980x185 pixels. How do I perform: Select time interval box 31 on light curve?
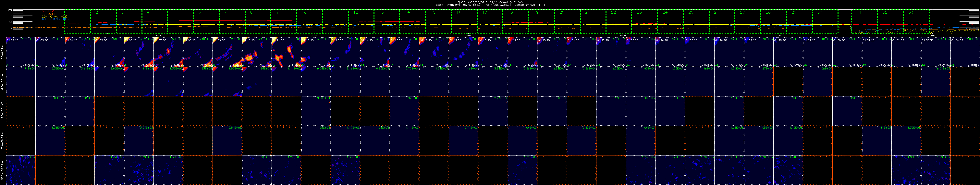click(x=865, y=22)
